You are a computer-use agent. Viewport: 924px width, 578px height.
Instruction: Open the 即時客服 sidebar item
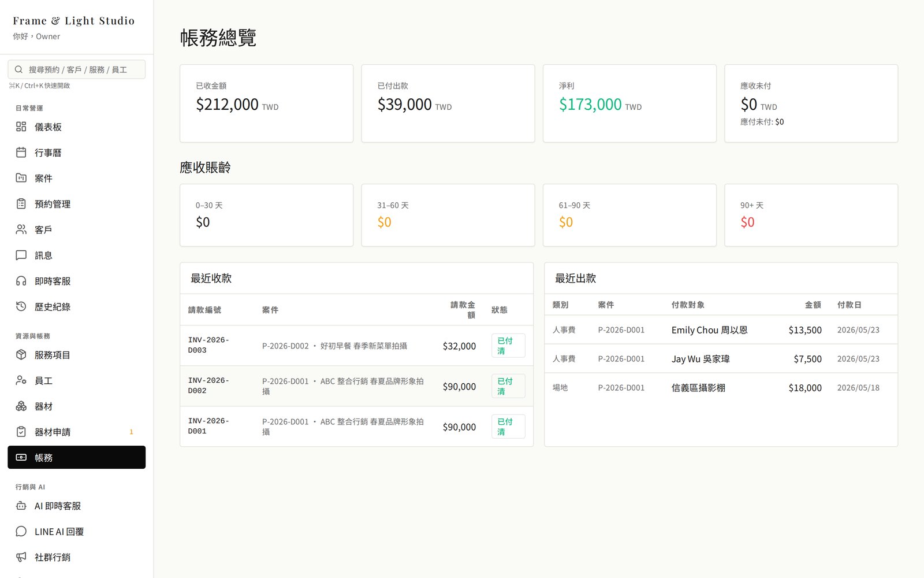[76, 281]
